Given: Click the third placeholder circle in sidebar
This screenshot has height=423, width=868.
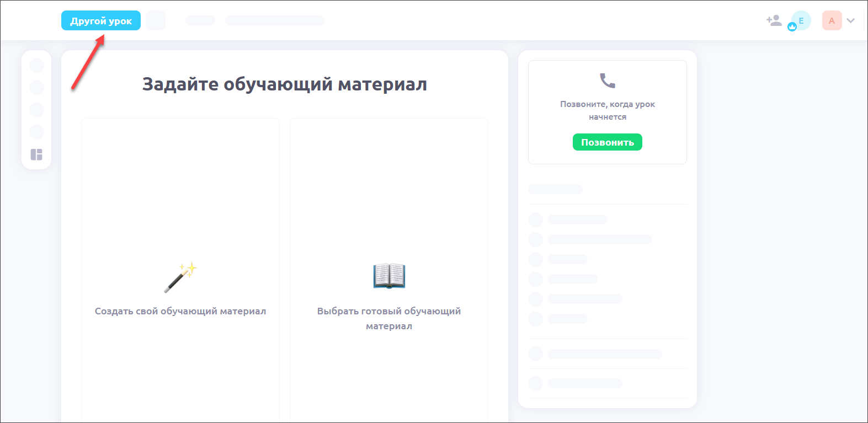Looking at the screenshot, I should [36, 110].
